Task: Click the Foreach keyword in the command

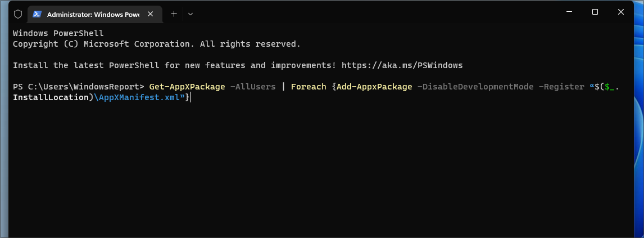Action: 307,87
